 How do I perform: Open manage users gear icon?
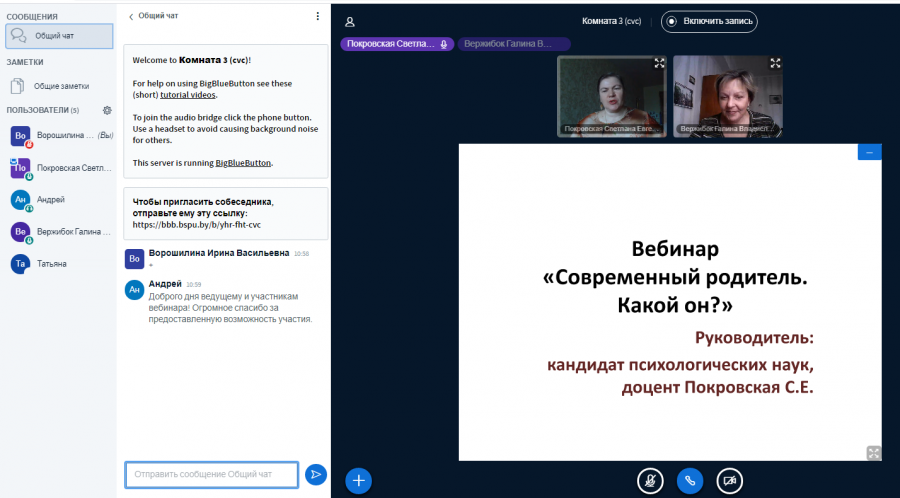(107, 110)
